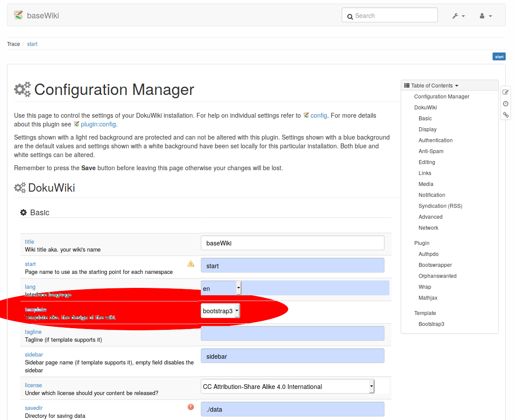Open the template bootstrap3 dropdown
The width and height of the screenshot is (514, 420).
click(x=220, y=311)
